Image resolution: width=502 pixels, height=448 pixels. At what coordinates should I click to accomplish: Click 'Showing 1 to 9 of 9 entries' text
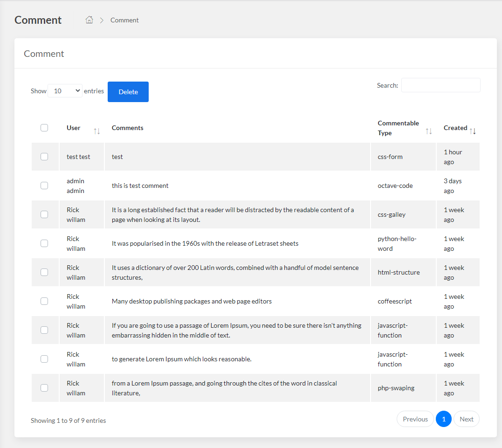68,420
